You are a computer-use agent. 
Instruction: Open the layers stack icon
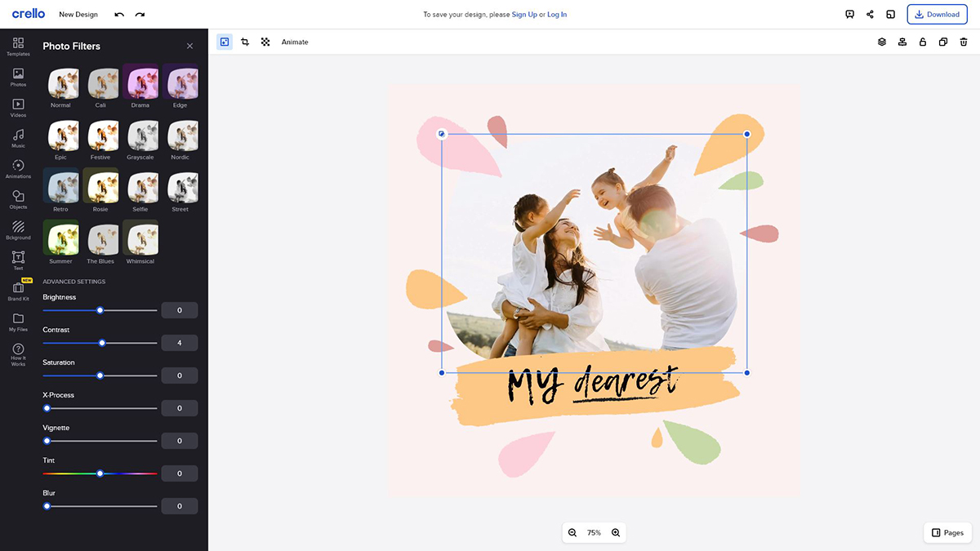coord(882,42)
